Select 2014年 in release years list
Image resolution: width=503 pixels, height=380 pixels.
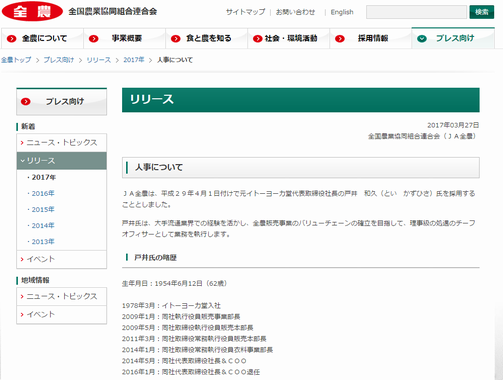(43, 226)
